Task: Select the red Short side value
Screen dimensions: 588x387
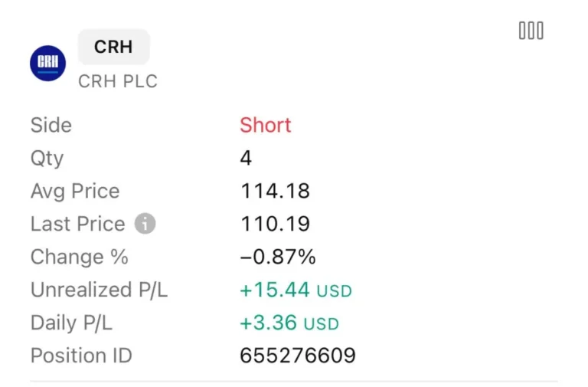Action: coord(266,125)
